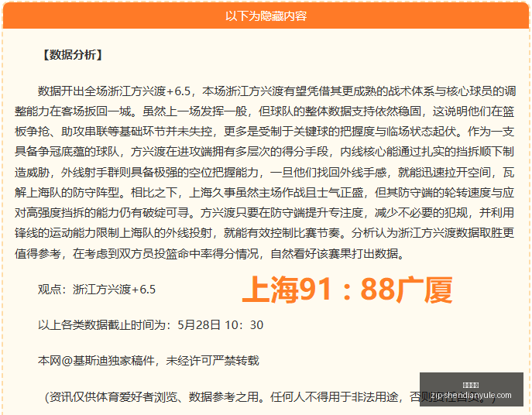Click the first paragraph line '数据开出全场浙江方兴渡+6.5'
This screenshot has height=415, width=532.
pos(276,91)
